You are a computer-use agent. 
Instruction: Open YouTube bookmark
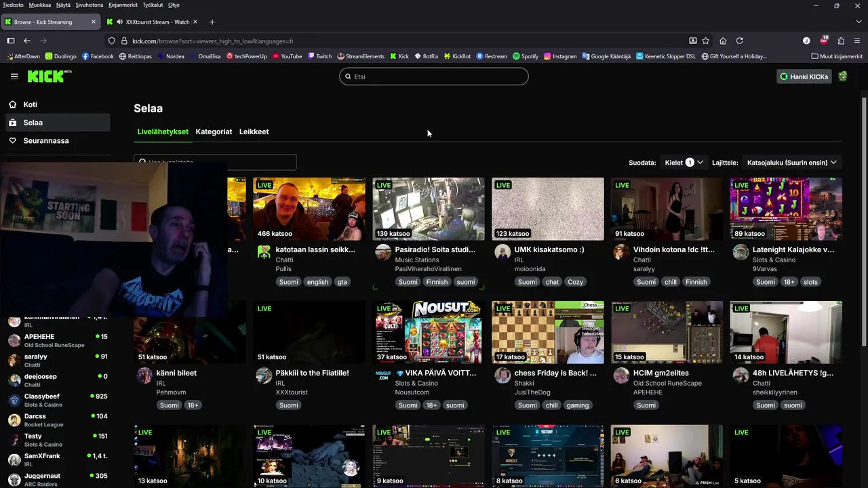coord(287,56)
